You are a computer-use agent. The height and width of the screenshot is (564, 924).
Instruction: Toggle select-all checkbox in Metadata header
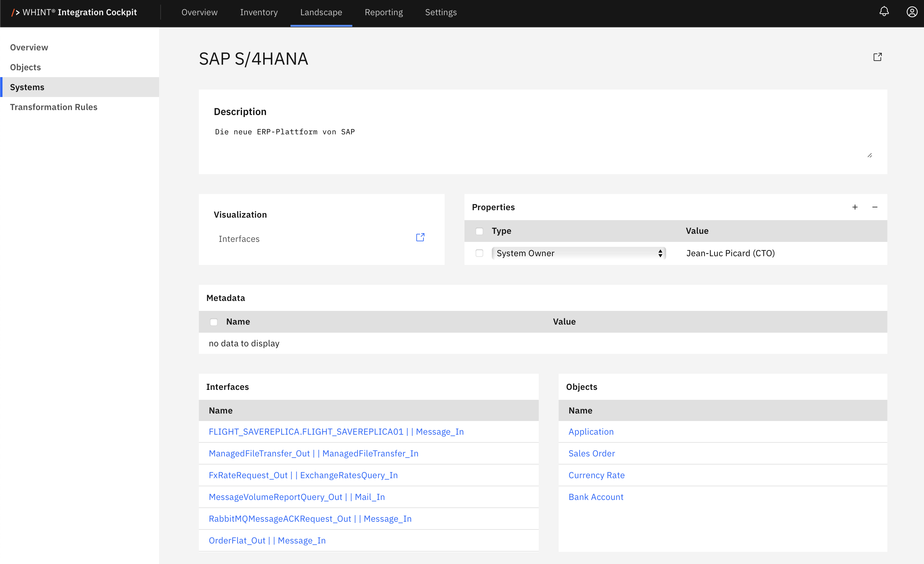pos(213,322)
